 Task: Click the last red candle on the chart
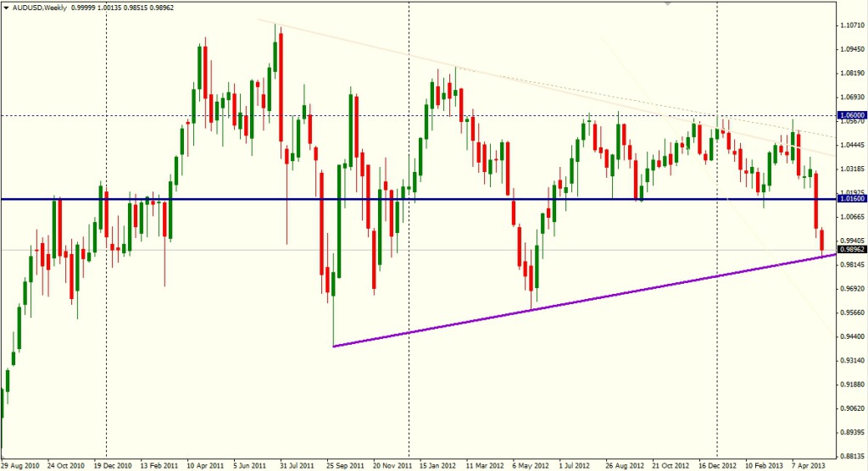click(823, 239)
